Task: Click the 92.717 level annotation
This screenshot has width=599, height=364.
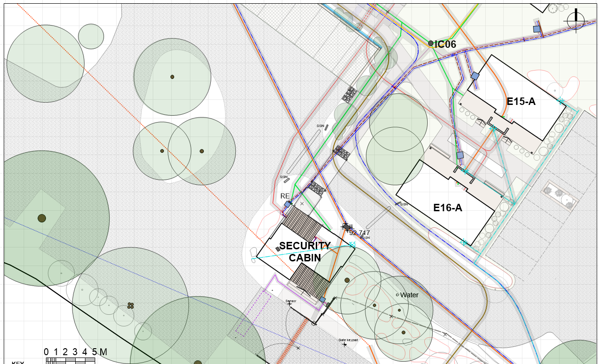Action: tap(359, 233)
